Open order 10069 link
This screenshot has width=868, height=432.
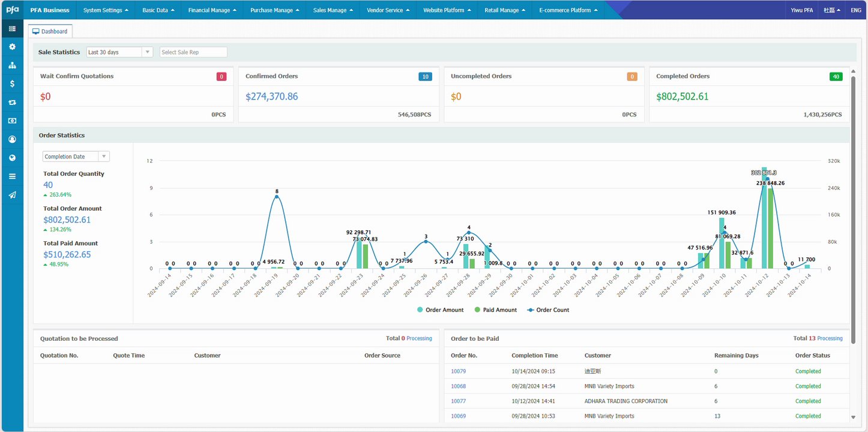pyautogui.click(x=458, y=416)
